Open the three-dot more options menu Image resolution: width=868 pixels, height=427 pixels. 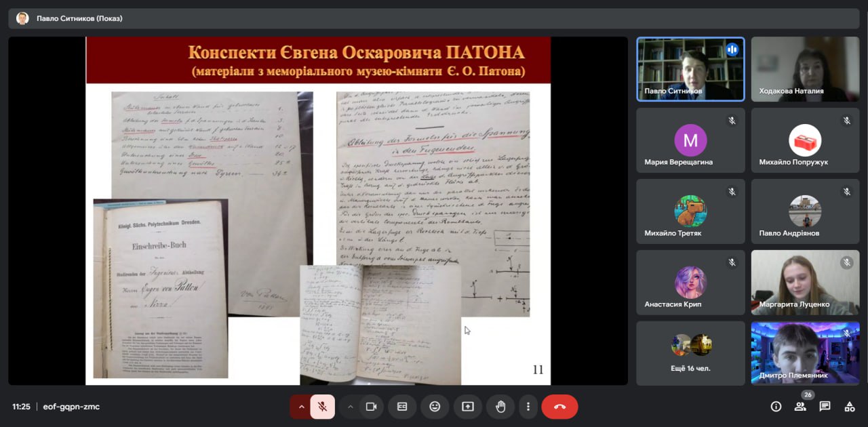point(528,407)
